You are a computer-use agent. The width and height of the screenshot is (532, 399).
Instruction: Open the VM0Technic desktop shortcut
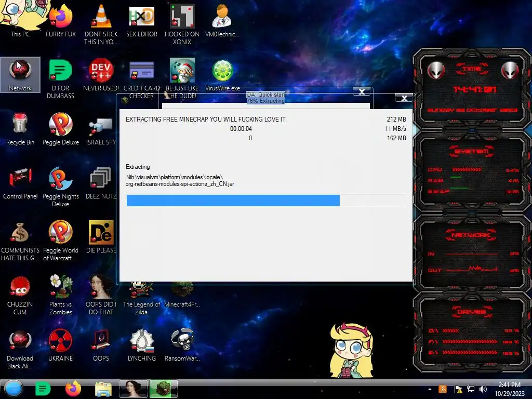[222, 20]
